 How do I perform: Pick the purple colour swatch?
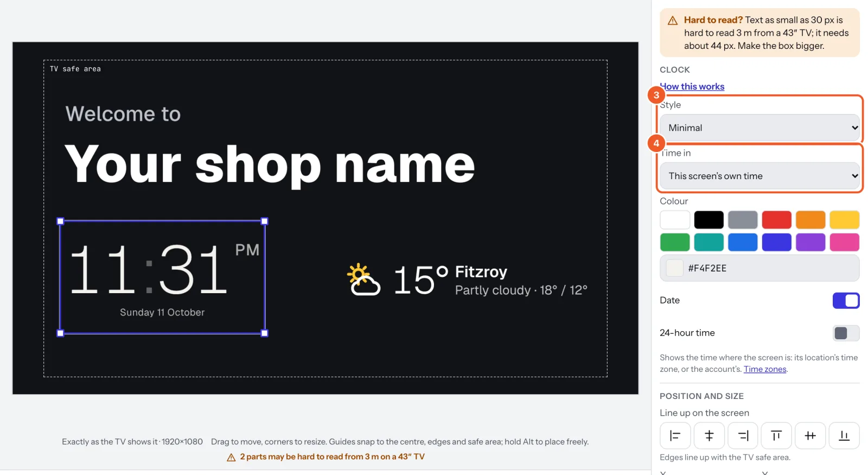pos(810,242)
